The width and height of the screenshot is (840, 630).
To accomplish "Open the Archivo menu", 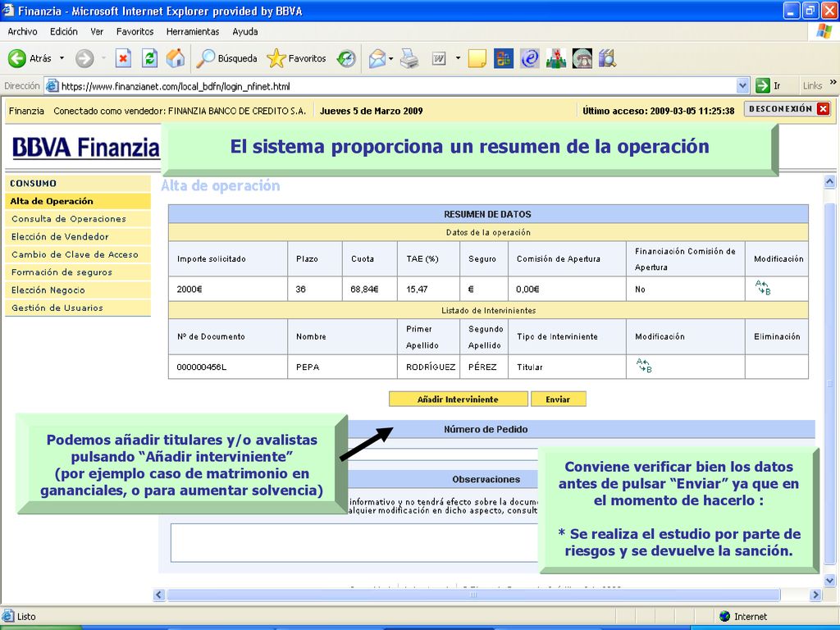I will pyautogui.click(x=22, y=32).
